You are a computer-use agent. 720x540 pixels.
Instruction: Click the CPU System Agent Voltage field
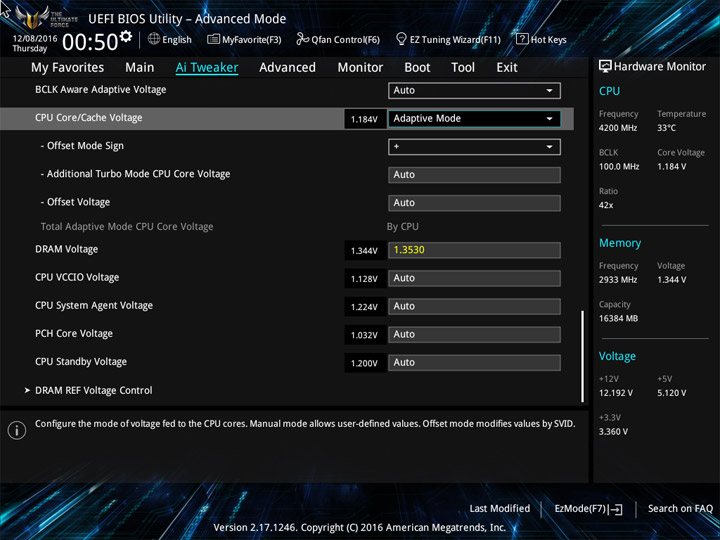(474, 306)
